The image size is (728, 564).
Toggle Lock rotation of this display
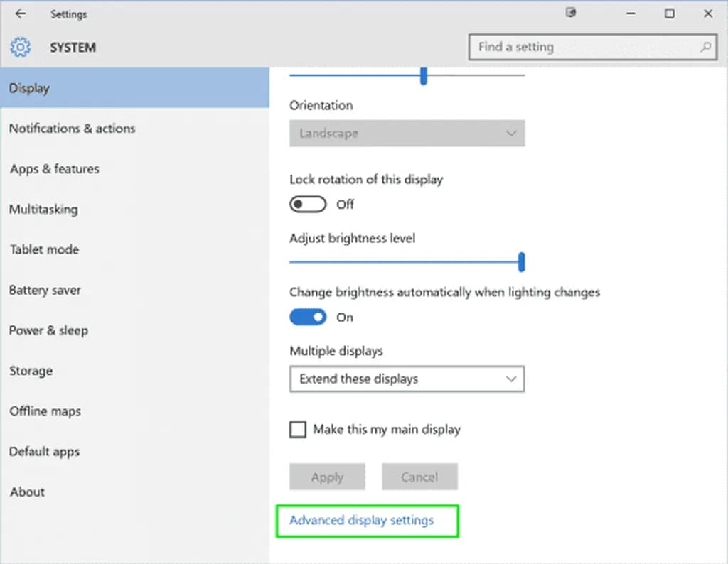tap(308, 205)
